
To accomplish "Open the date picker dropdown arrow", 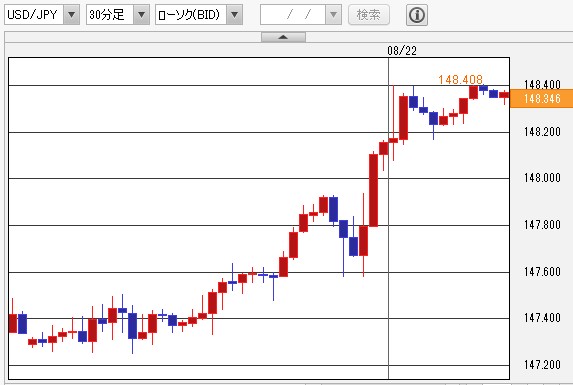I will (333, 15).
